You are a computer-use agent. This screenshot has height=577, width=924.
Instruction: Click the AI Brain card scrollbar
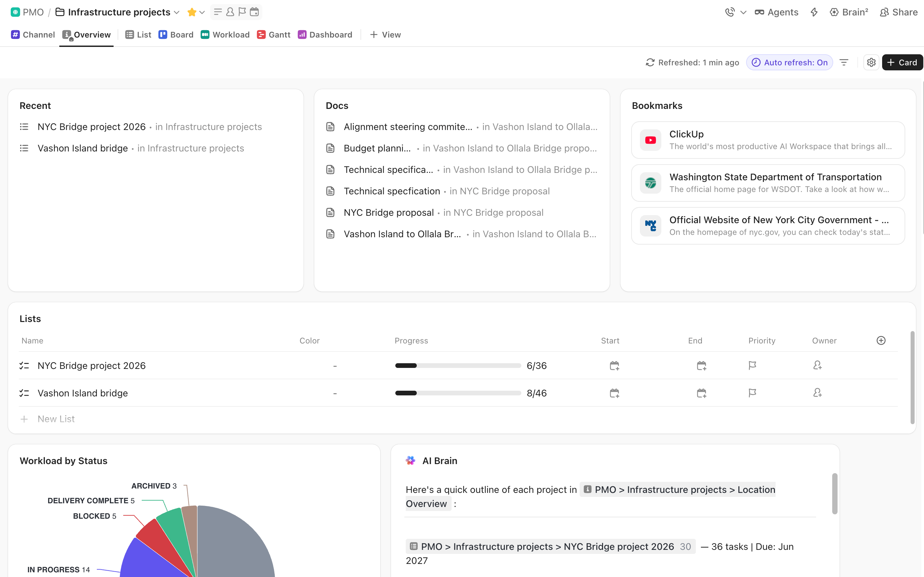[834, 494]
